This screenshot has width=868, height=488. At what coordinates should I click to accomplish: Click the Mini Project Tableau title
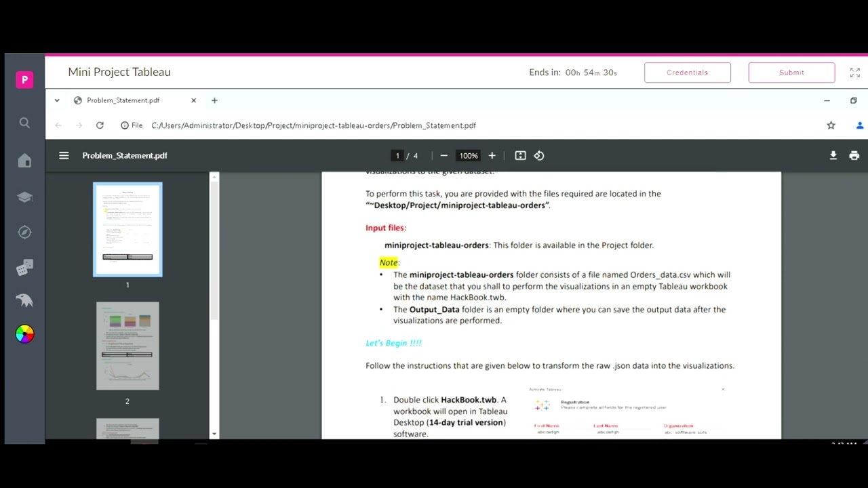click(x=119, y=72)
